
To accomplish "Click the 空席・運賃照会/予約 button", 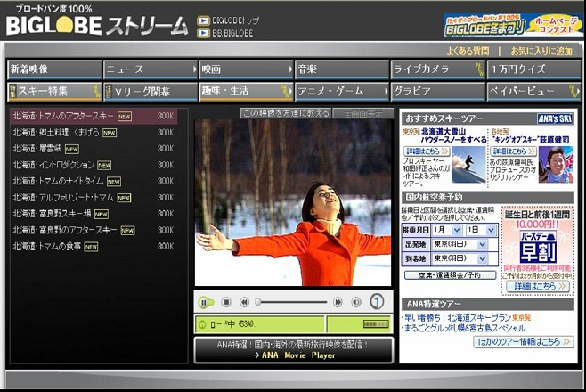I will [450, 275].
